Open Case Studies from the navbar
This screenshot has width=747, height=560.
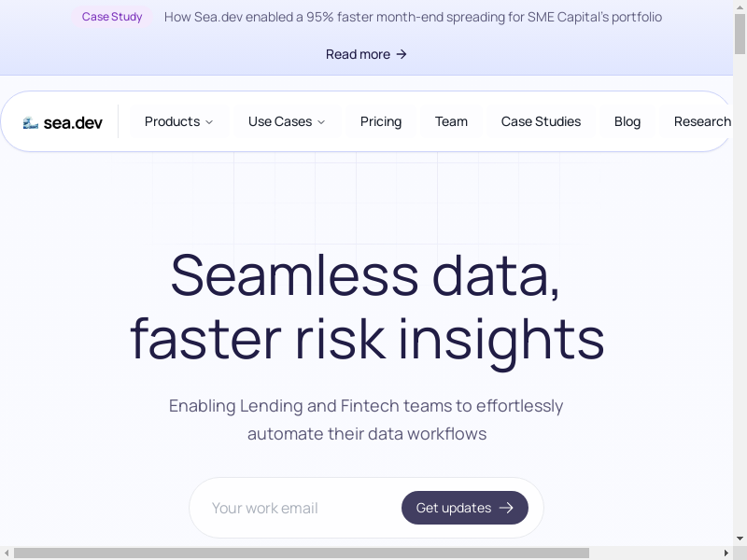pos(541,121)
